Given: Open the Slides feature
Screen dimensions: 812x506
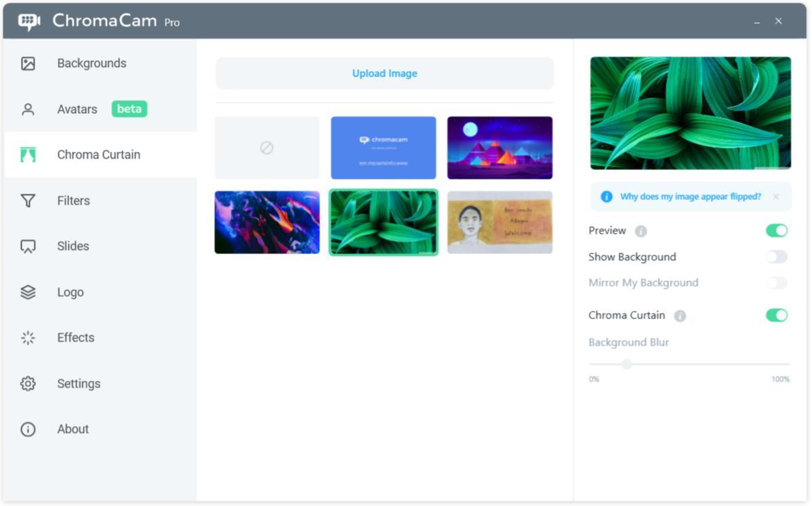Looking at the screenshot, I should point(73,246).
